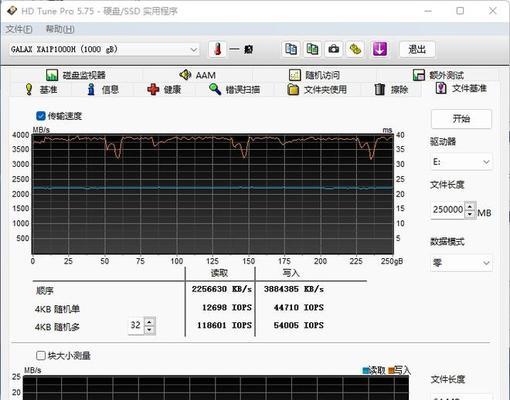The width and height of the screenshot is (510, 400).
Task: Copy text results to clipboard icon
Action: coord(291,49)
